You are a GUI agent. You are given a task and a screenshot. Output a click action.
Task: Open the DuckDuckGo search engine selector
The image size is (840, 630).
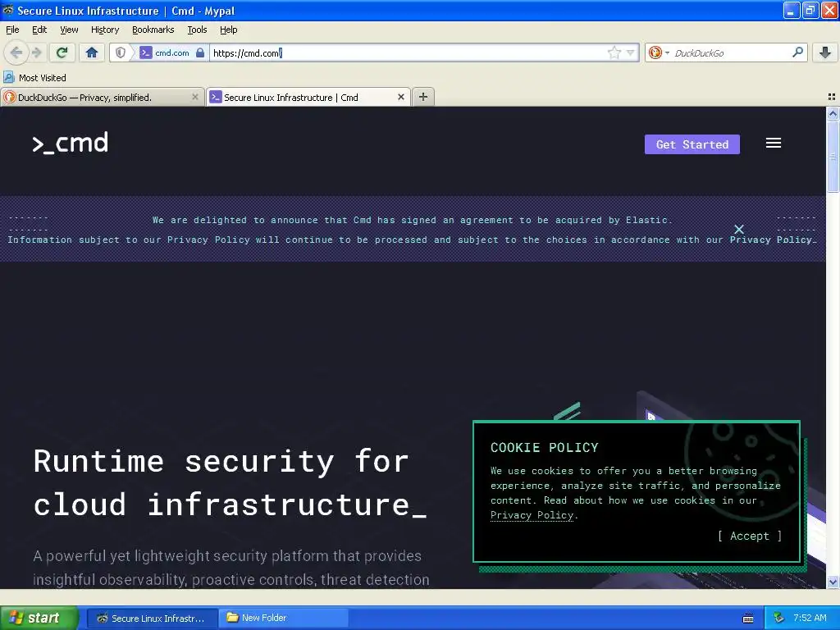[x=659, y=52]
